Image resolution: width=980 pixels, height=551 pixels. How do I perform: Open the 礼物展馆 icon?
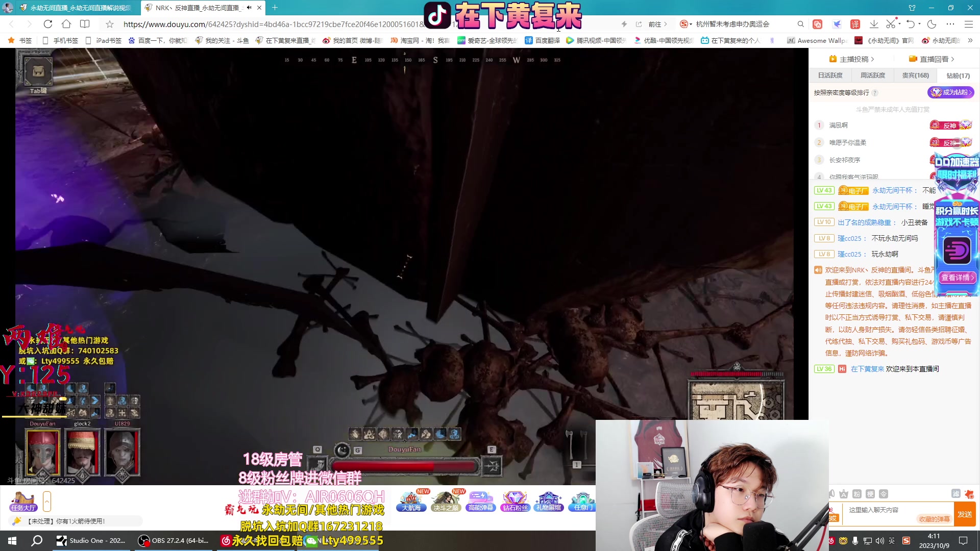tap(549, 502)
